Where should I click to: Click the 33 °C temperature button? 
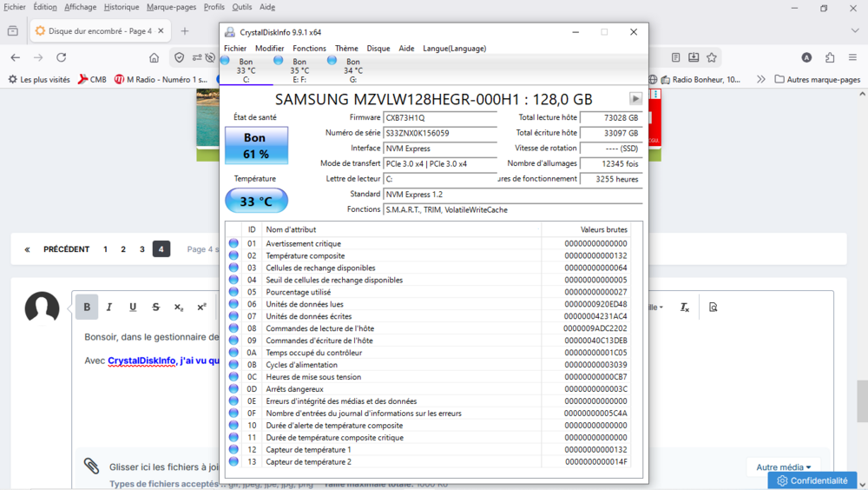(256, 201)
